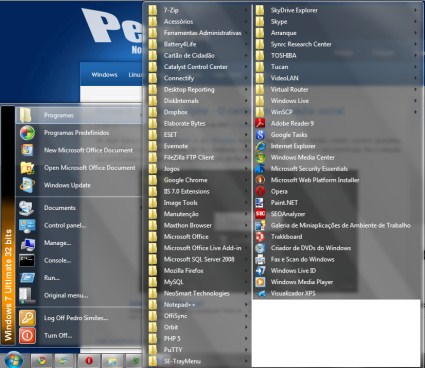Open Microsoft Security Essentials icon
This screenshot has width=425, height=368.
point(260,169)
